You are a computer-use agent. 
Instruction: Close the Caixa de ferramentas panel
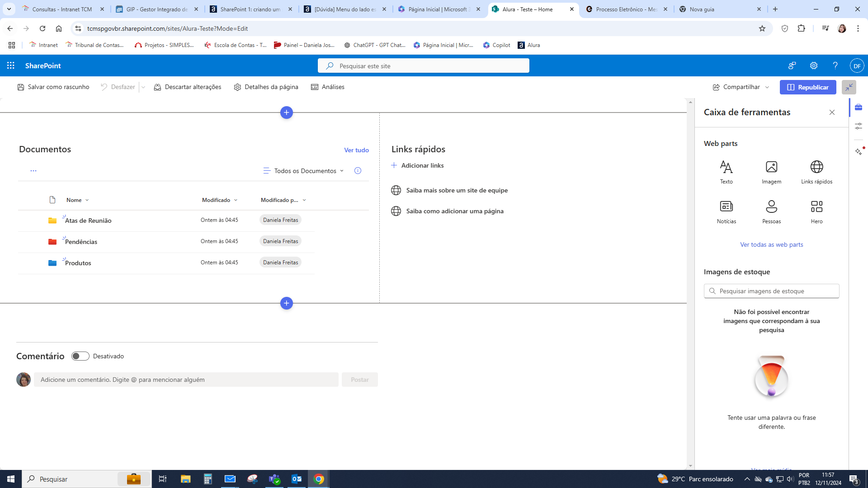(832, 112)
